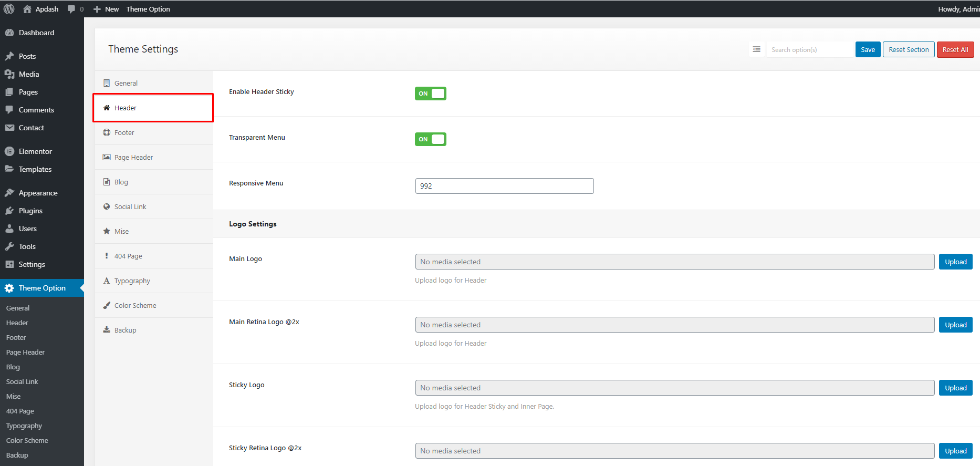980x466 pixels.
Task: Turn off the Transparent Menu switch
Action: [430, 139]
